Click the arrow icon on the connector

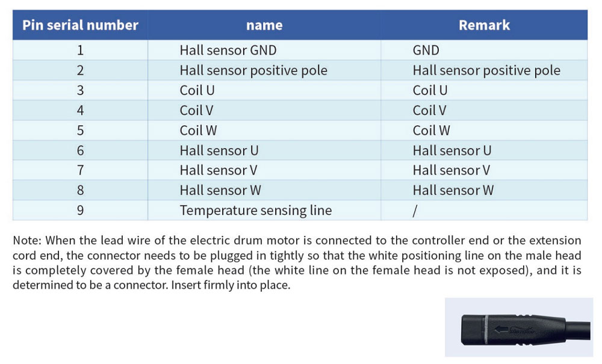501,329
